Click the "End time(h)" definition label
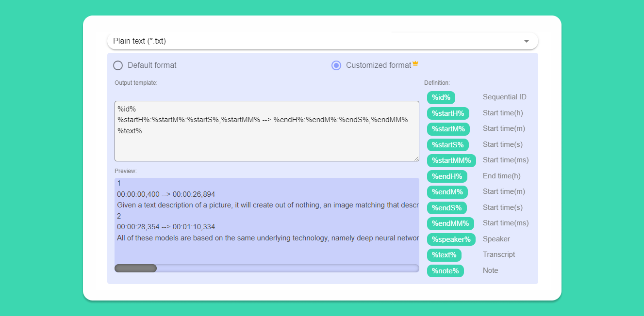Viewport: 644px width, 316px height. click(502, 176)
